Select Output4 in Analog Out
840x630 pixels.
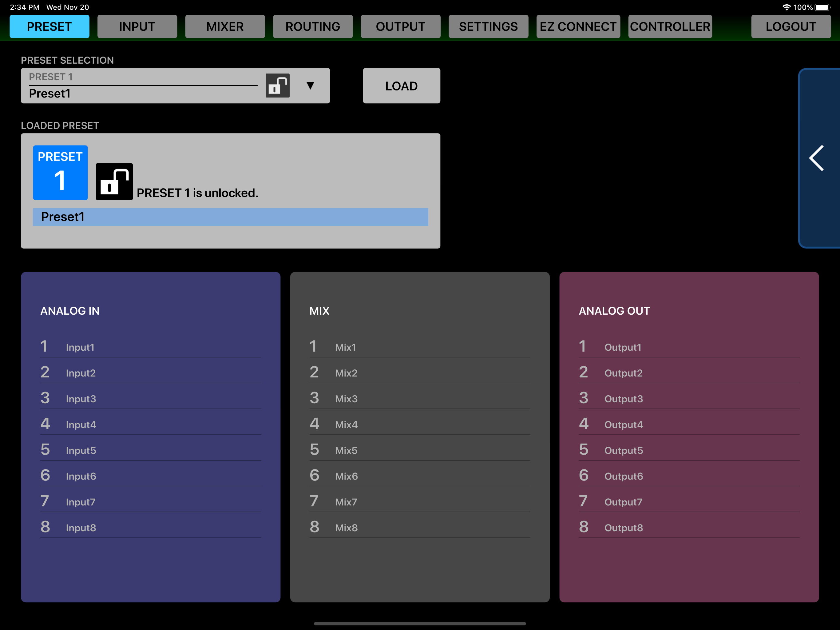689,424
